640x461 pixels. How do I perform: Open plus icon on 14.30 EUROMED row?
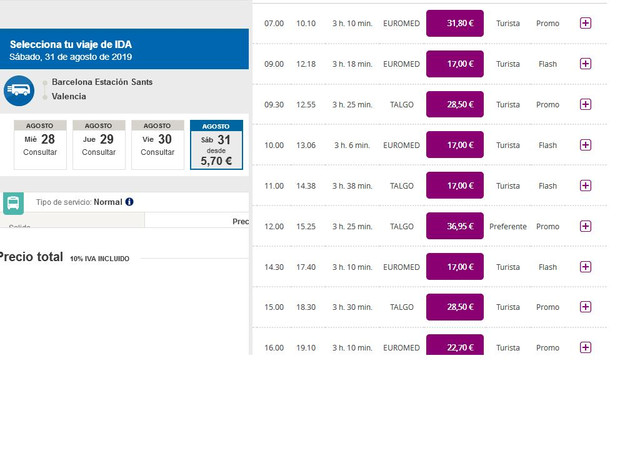click(x=585, y=267)
